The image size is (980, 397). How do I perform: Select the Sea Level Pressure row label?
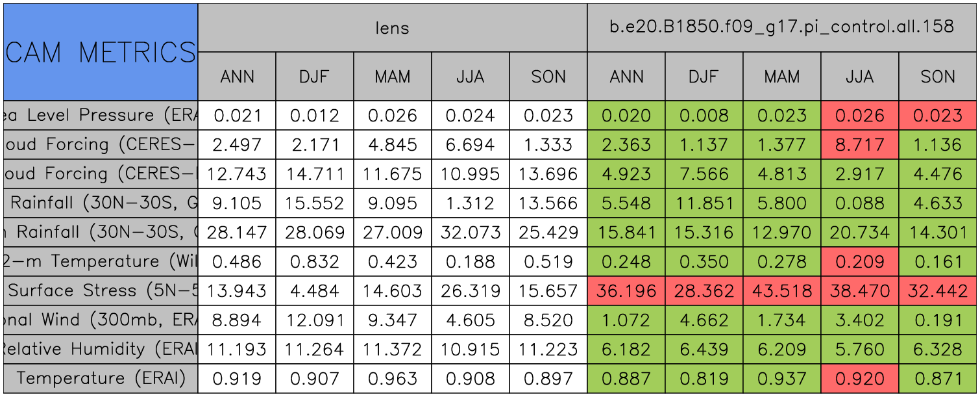point(101,116)
